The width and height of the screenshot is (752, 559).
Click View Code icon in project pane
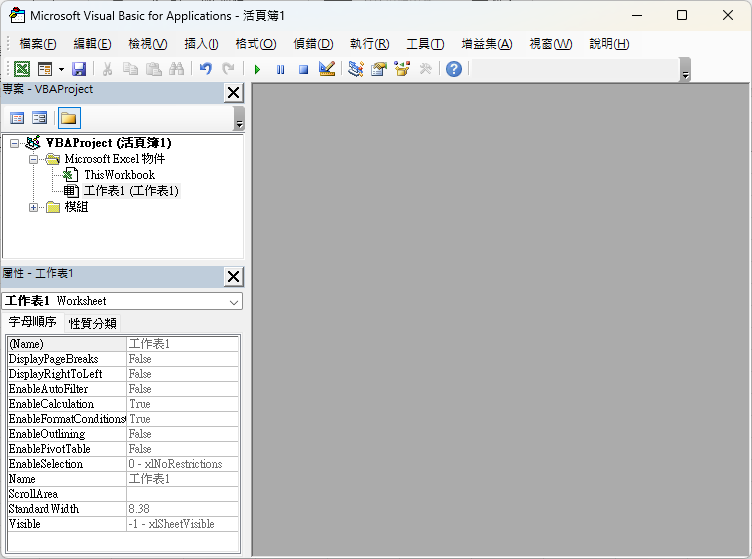17,118
